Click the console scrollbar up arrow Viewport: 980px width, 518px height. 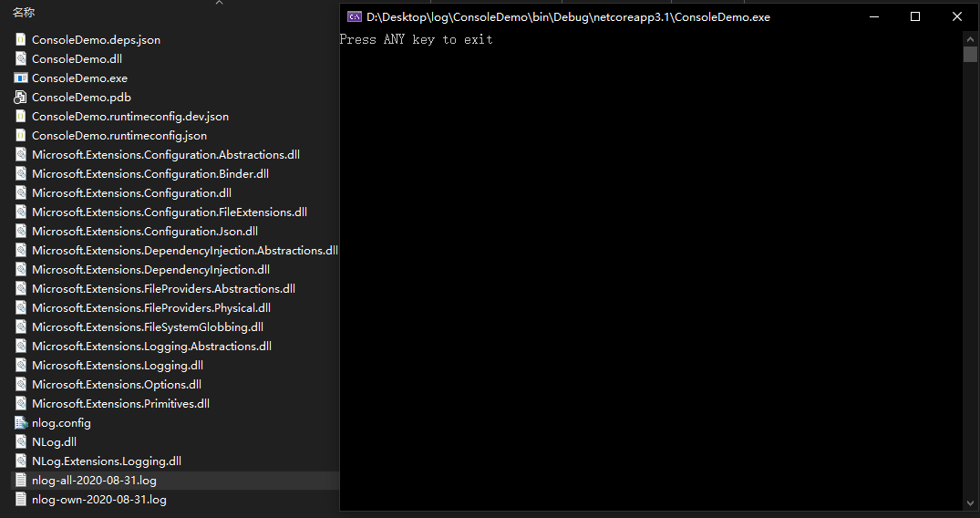pos(970,37)
